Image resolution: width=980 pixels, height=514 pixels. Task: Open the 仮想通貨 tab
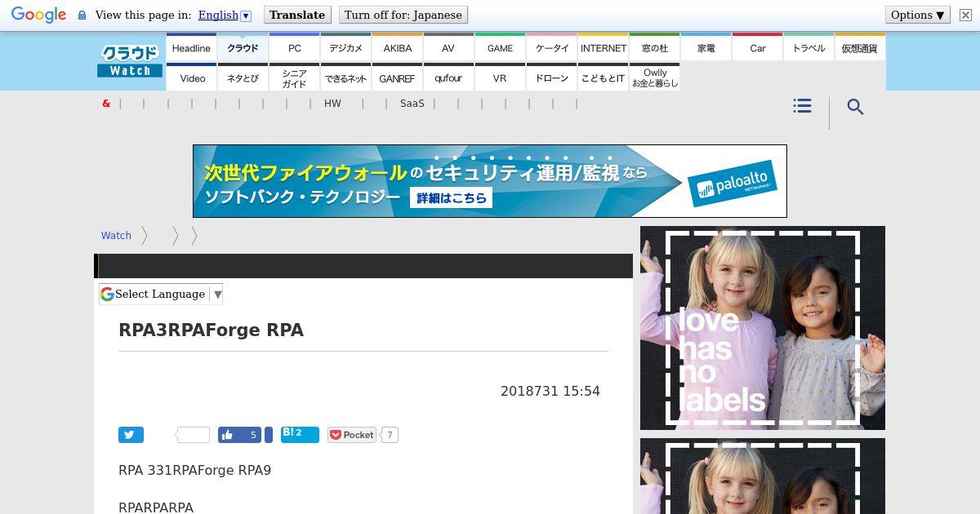point(860,47)
